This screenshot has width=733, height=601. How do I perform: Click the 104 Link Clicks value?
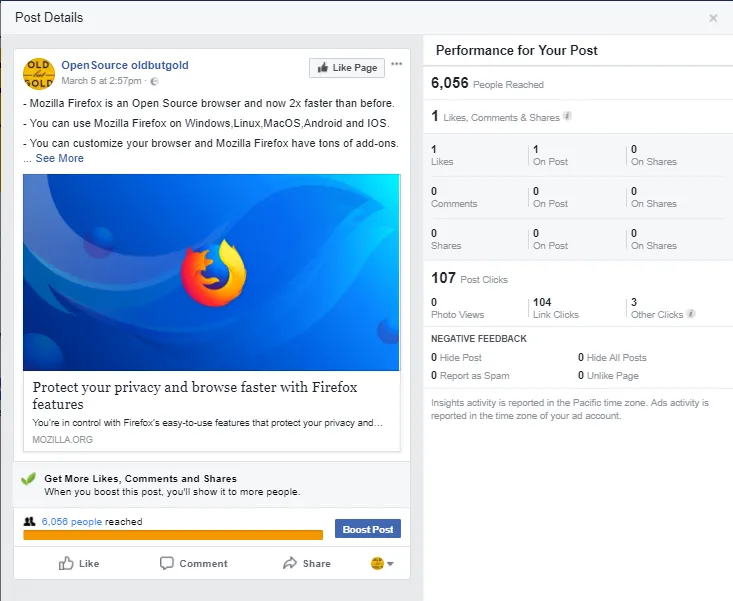556,308
